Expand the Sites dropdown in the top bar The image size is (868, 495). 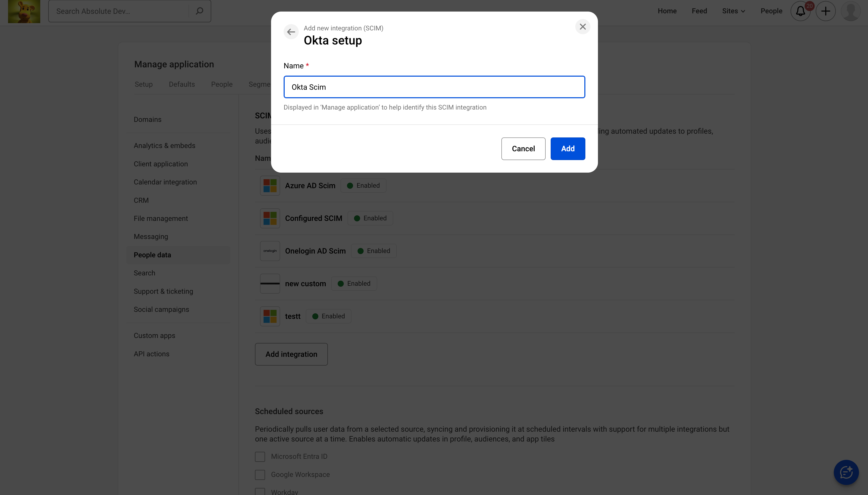coord(733,11)
